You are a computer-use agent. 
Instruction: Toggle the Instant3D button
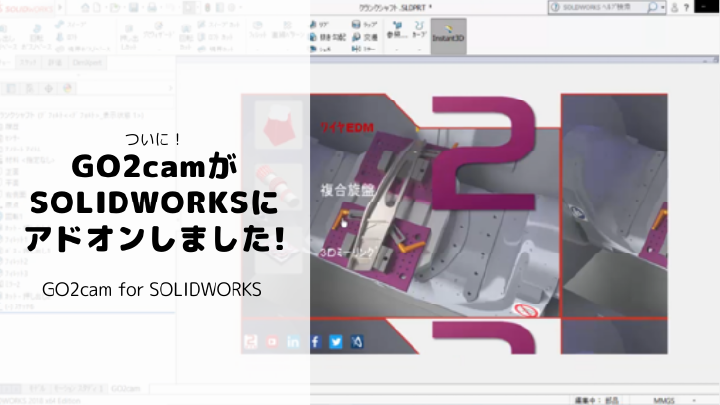point(448,35)
